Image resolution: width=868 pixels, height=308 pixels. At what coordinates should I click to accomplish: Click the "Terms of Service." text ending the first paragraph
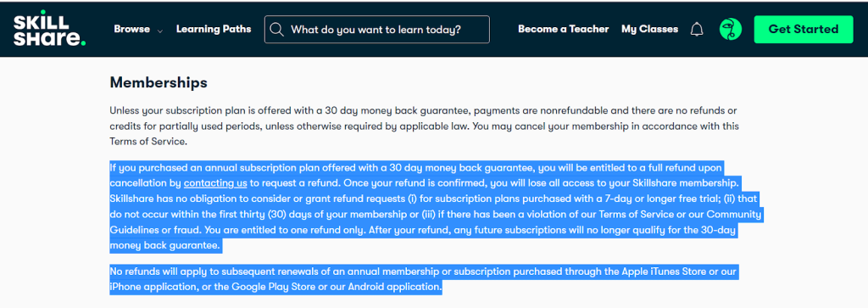coord(148,142)
